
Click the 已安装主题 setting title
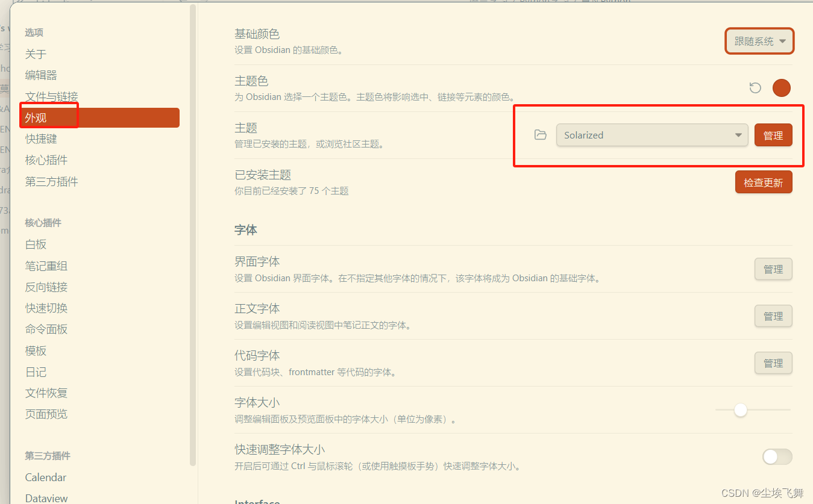point(263,175)
